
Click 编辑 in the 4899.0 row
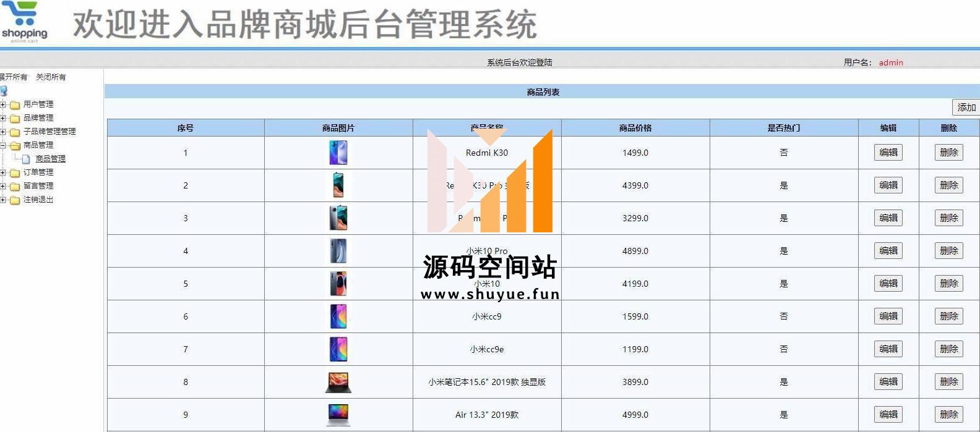tap(888, 251)
